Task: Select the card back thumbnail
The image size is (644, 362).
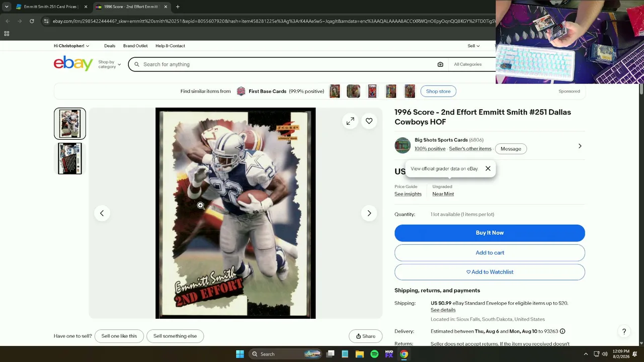Action: (x=70, y=159)
